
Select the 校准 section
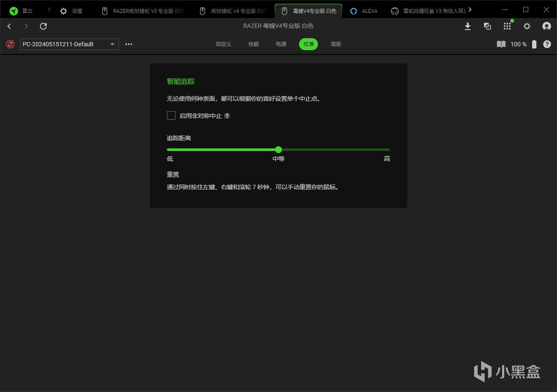point(309,44)
